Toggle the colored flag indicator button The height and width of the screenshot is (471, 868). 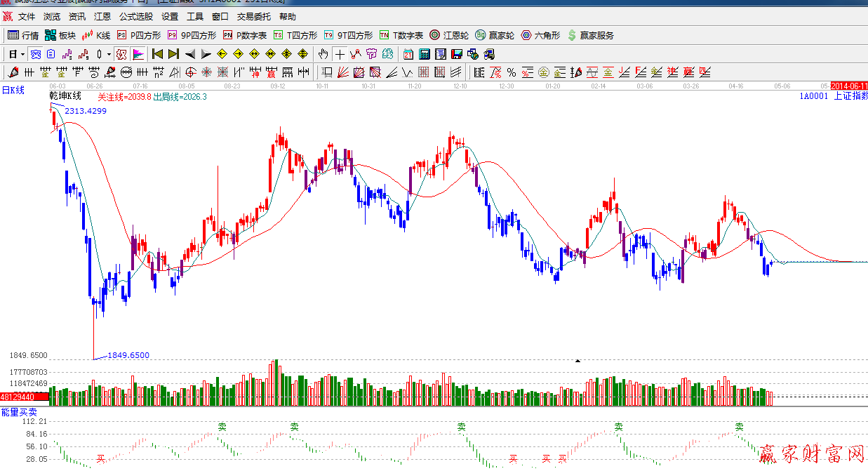pos(138,54)
